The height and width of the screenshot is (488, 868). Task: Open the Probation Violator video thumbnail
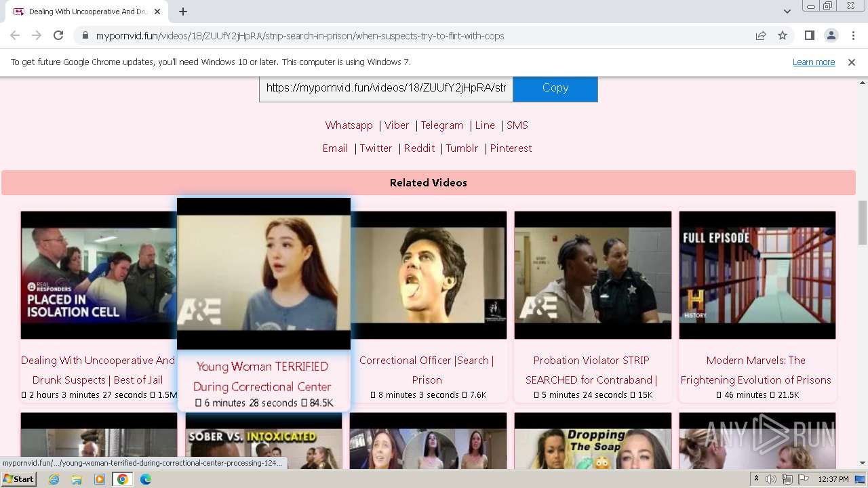593,275
